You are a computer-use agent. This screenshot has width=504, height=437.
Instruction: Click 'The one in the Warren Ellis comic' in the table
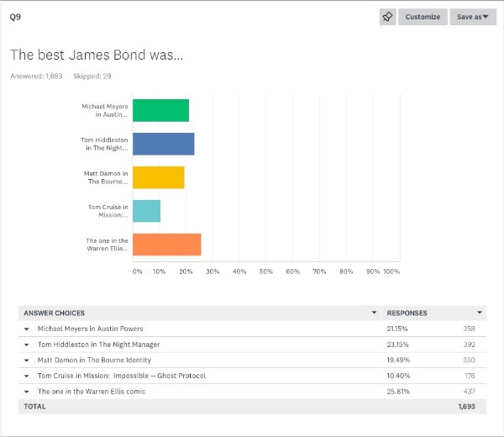point(92,392)
